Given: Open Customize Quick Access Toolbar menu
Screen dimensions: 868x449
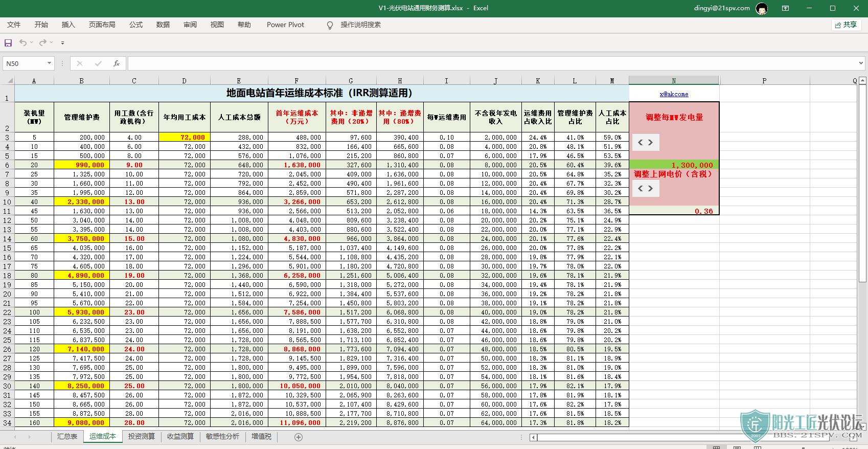Looking at the screenshot, I should (x=62, y=43).
